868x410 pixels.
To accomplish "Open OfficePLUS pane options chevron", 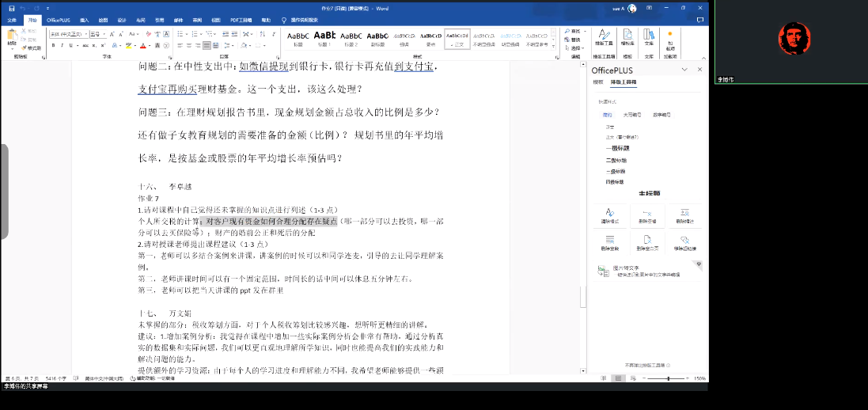I will [x=684, y=70].
